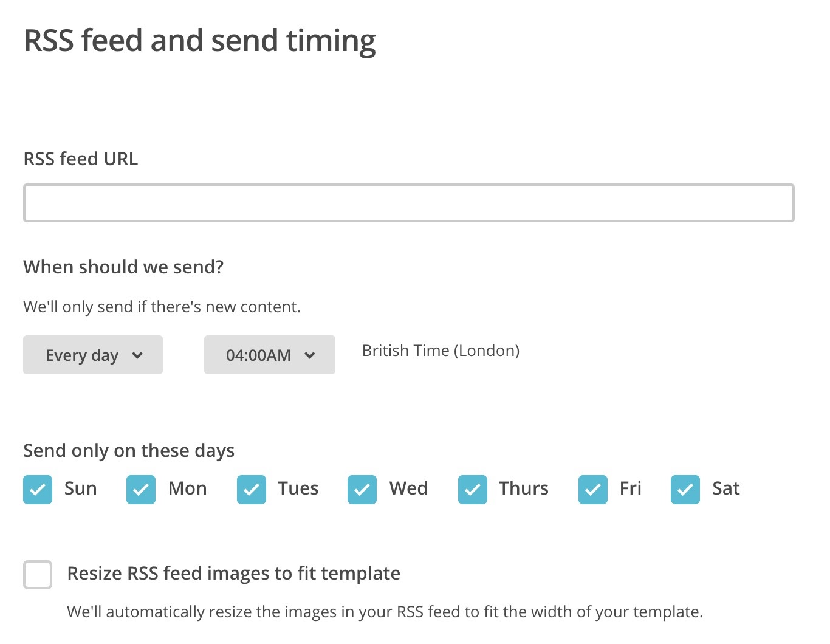Viewport: 830px width, 644px height.
Task: Disable sending on Tues via its checkbox
Action: (x=252, y=490)
